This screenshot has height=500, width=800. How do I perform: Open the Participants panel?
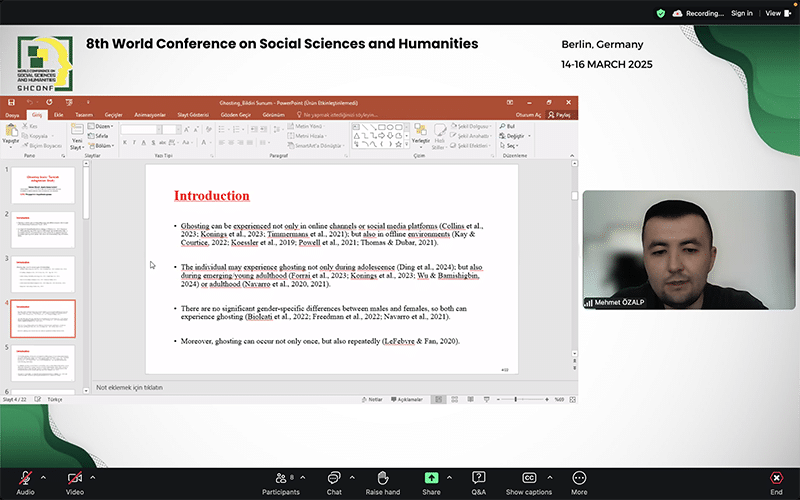(x=280, y=478)
